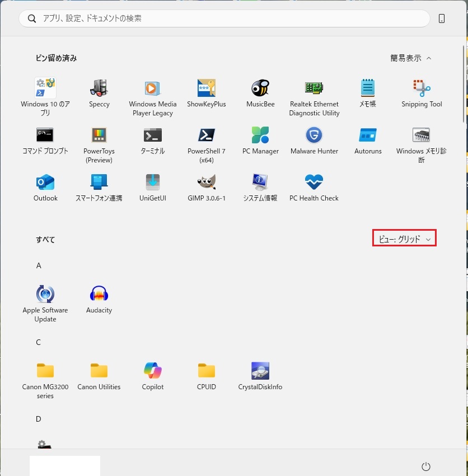Open GIMP 3.0.6-1
This screenshot has width=468, height=476.
(207, 187)
